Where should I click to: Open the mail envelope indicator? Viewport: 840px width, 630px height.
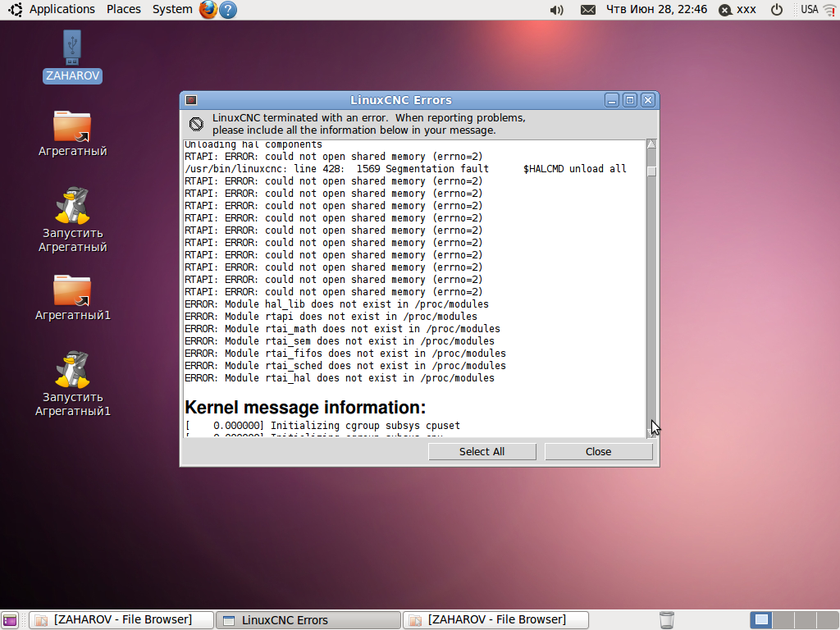[x=587, y=10]
